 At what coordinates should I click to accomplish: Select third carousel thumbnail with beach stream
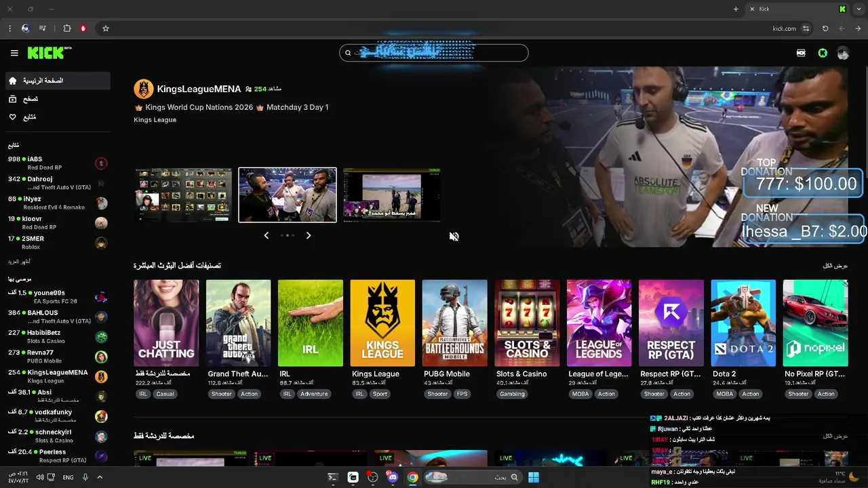[391, 195]
